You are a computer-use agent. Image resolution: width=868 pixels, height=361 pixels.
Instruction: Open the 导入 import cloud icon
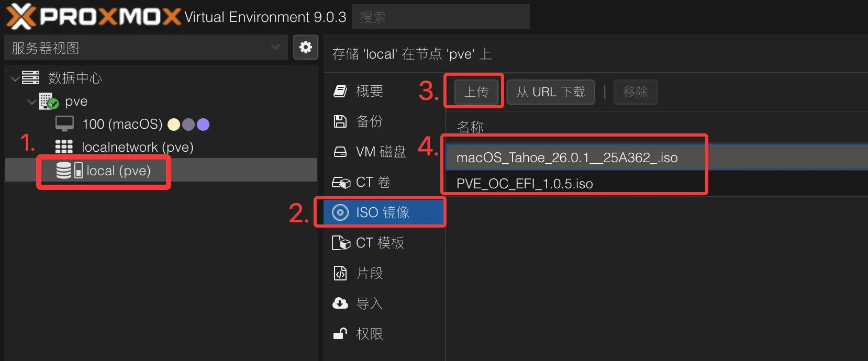[340, 303]
